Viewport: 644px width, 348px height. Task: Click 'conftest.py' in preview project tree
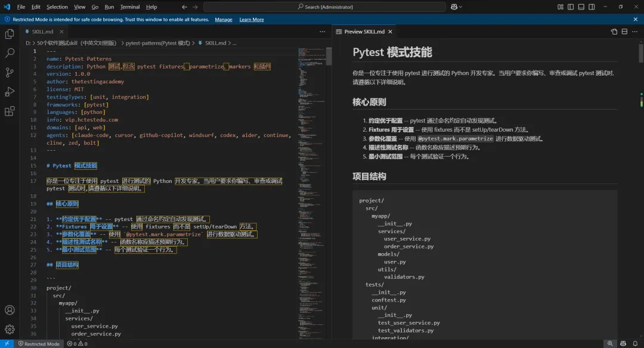tap(389, 300)
